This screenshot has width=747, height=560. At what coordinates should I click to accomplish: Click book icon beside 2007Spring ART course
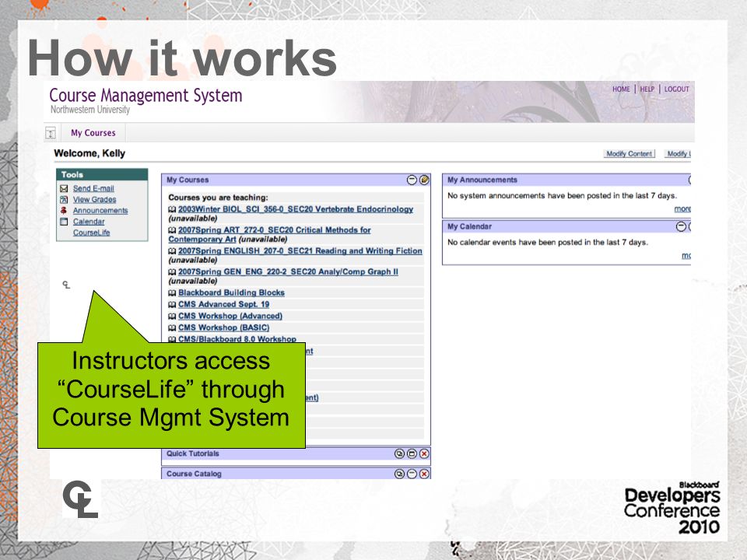(173, 230)
